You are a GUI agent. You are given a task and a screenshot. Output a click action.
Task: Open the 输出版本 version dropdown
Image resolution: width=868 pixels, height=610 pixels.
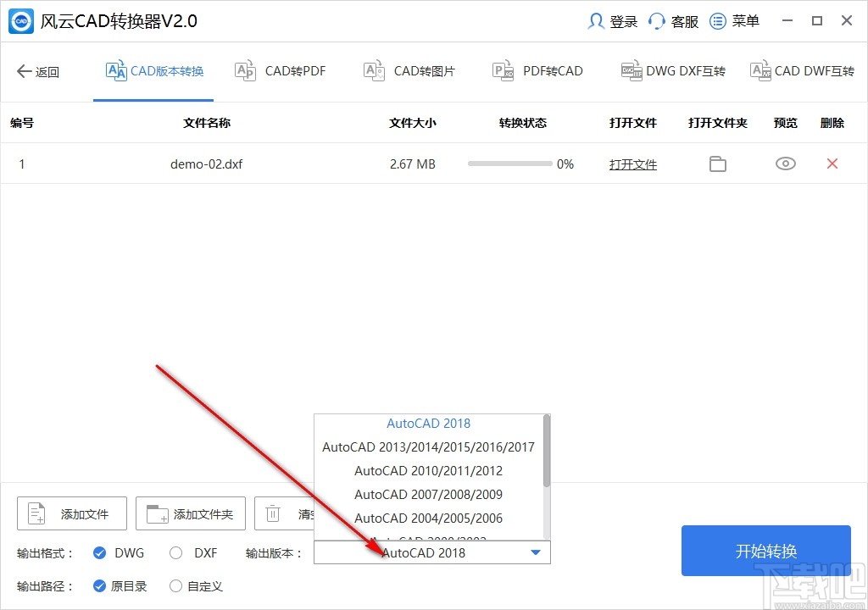(535, 552)
